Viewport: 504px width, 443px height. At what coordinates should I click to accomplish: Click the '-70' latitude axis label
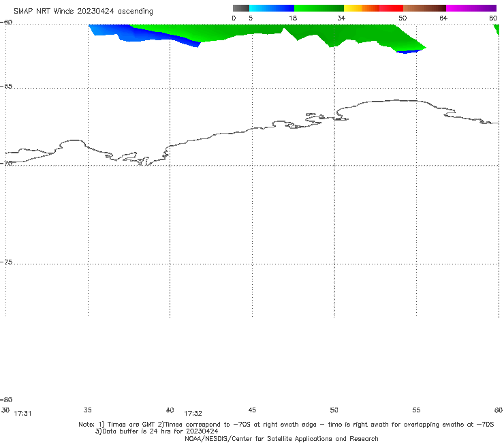7,163
